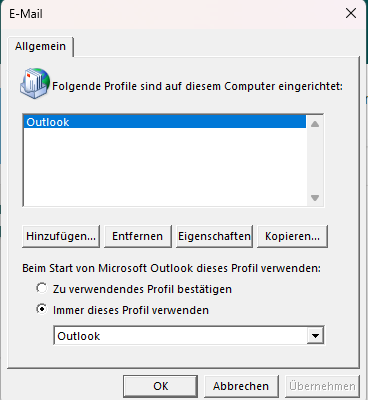Click empty area inside the profiles list
The height and width of the screenshot is (400, 368).
(165, 167)
